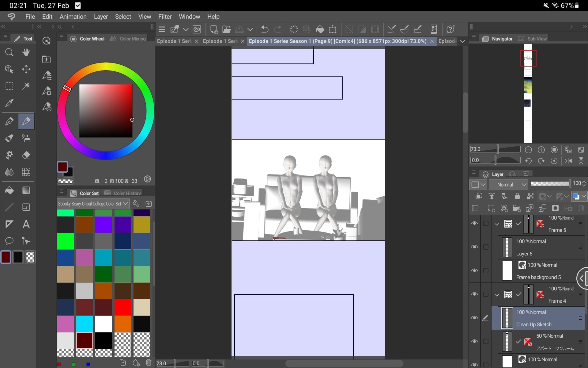Pick the Fill bucket tool

9,190
